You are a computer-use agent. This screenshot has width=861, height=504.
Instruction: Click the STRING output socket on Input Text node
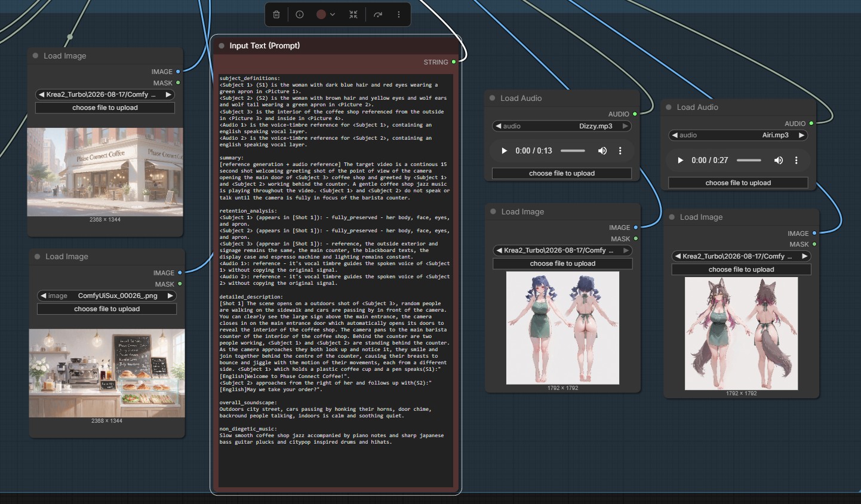[454, 62]
